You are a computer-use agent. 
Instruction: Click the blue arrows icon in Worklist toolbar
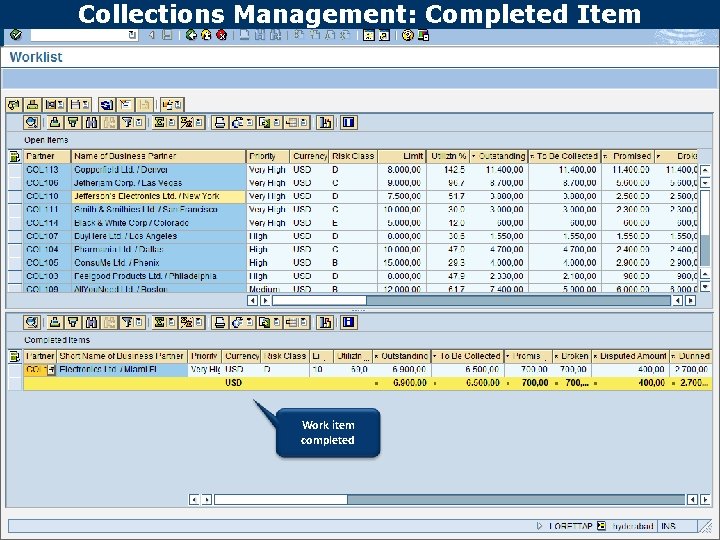pos(107,105)
